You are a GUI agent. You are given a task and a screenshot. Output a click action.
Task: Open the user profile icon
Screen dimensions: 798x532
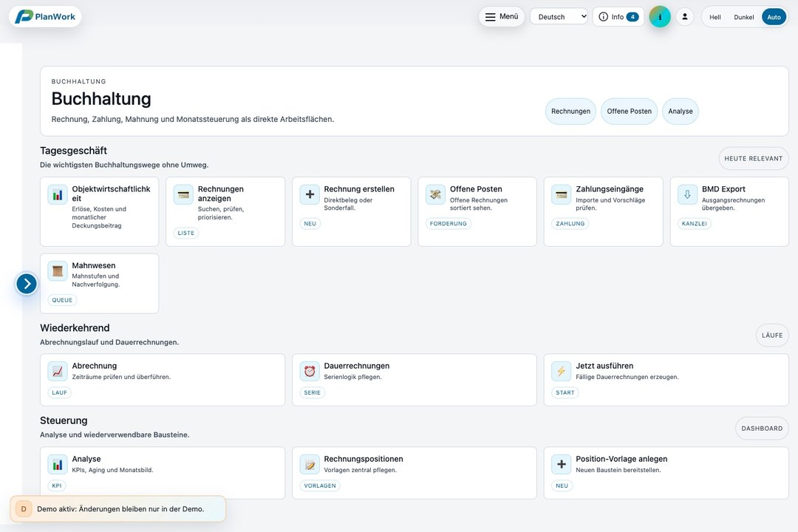685,17
